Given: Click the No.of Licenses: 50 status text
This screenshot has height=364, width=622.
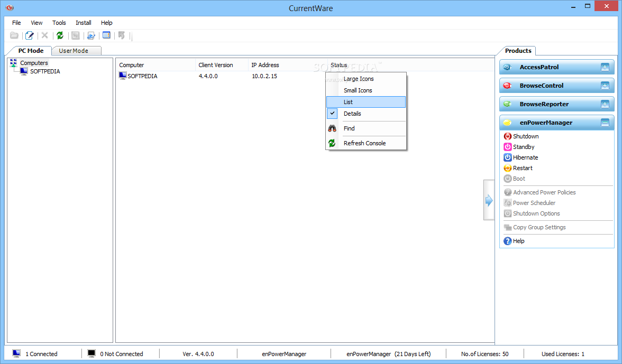Looking at the screenshot, I should click(x=484, y=354).
